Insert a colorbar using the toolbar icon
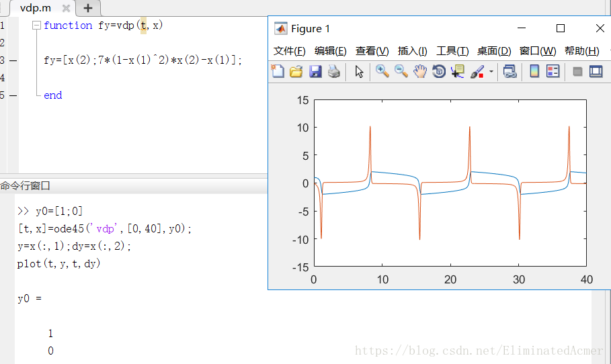Viewport: 611px width, 364px height. (x=534, y=71)
